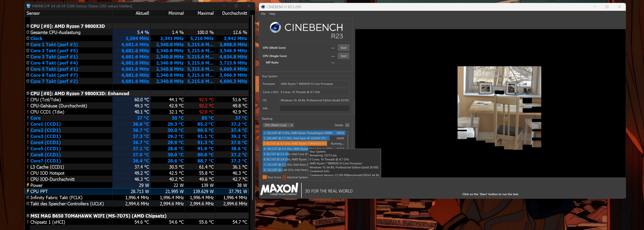Click the Cinebench logo icon in title bar

263,7
